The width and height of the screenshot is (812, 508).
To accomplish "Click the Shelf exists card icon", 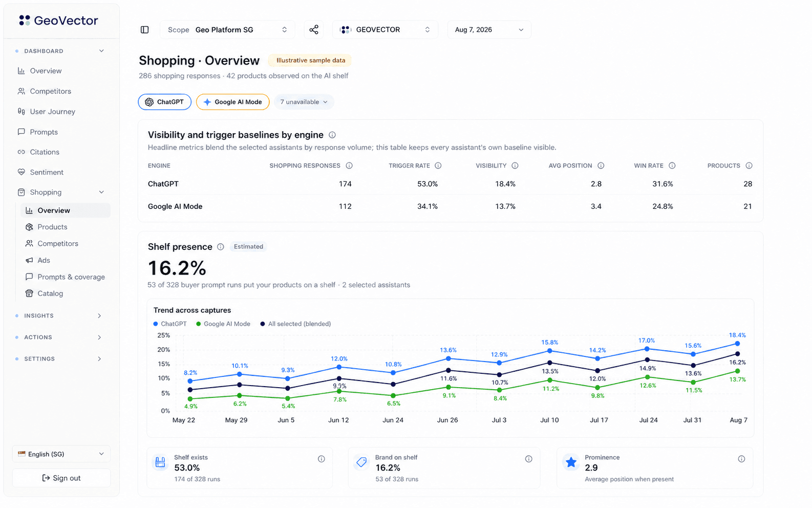I will (160, 462).
